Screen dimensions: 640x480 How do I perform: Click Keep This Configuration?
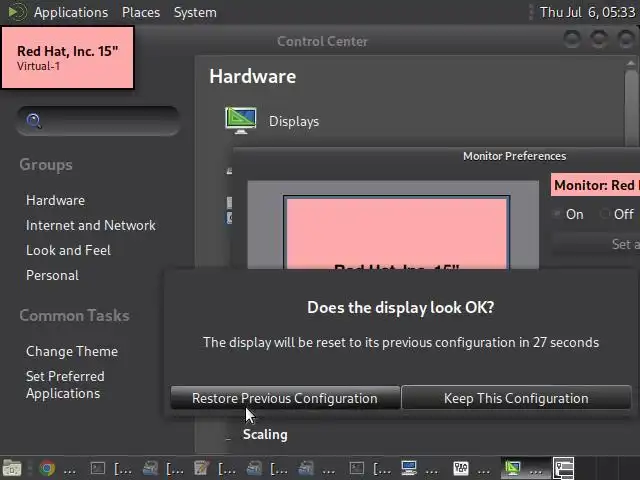click(x=516, y=398)
